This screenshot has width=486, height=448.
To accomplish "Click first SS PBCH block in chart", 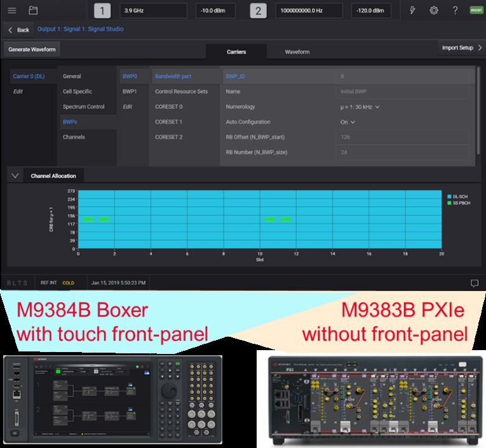I will click(89, 219).
